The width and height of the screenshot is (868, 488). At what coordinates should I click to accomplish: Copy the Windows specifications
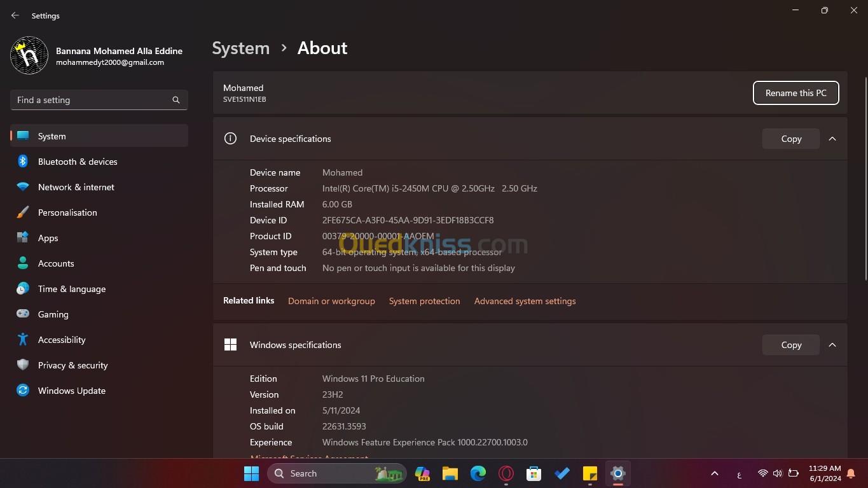point(791,345)
